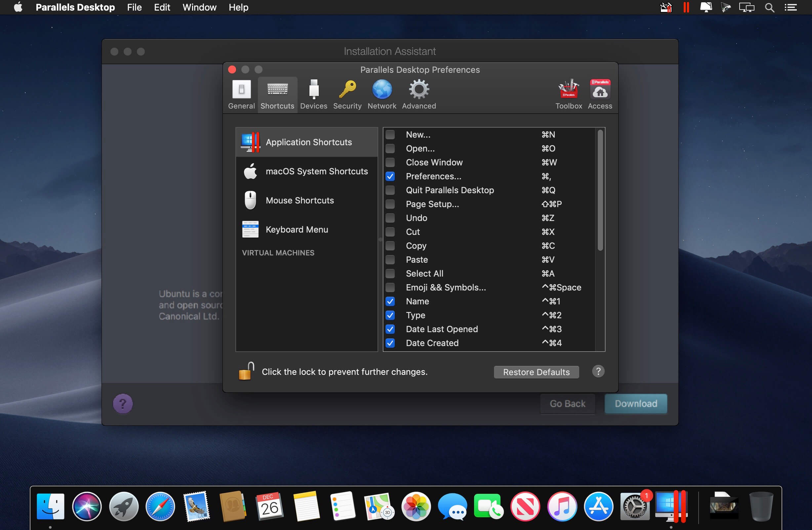Click the shortcuts list scrollbar
812x530 pixels.
click(600, 191)
